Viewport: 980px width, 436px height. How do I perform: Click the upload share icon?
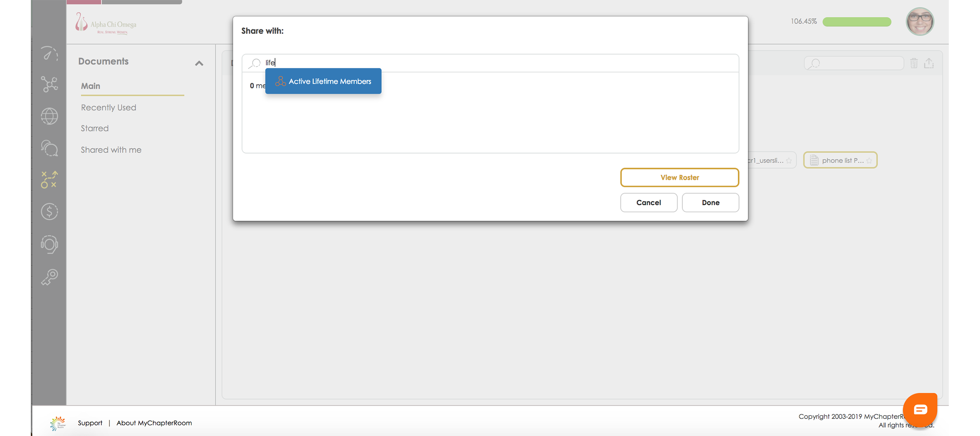click(929, 63)
